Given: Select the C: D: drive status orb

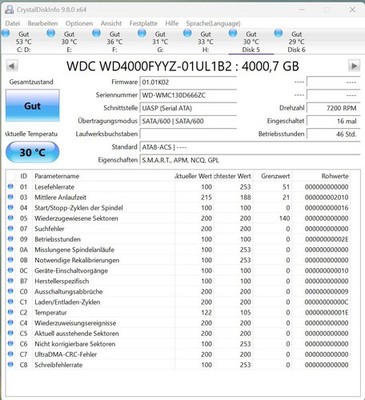Looking at the screenshot, I should tap(6, 33).
